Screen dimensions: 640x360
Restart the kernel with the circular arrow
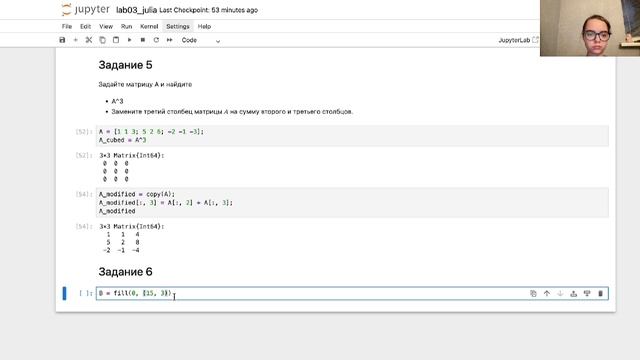[156, 40]
